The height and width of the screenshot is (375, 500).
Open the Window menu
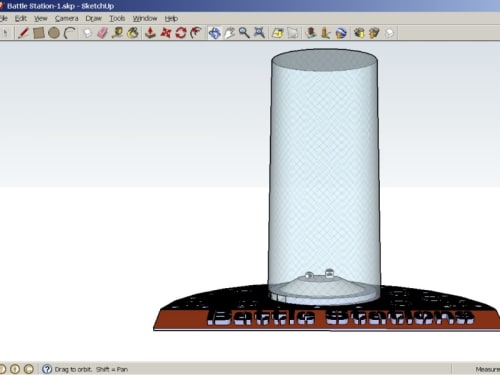[x=145, y=18]
